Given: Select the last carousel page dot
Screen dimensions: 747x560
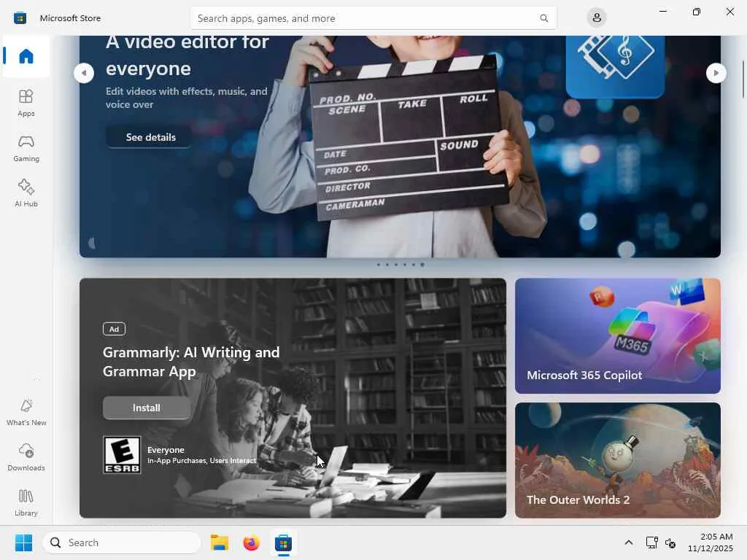Looking at the screenshot, I should [x=422, y=265].
